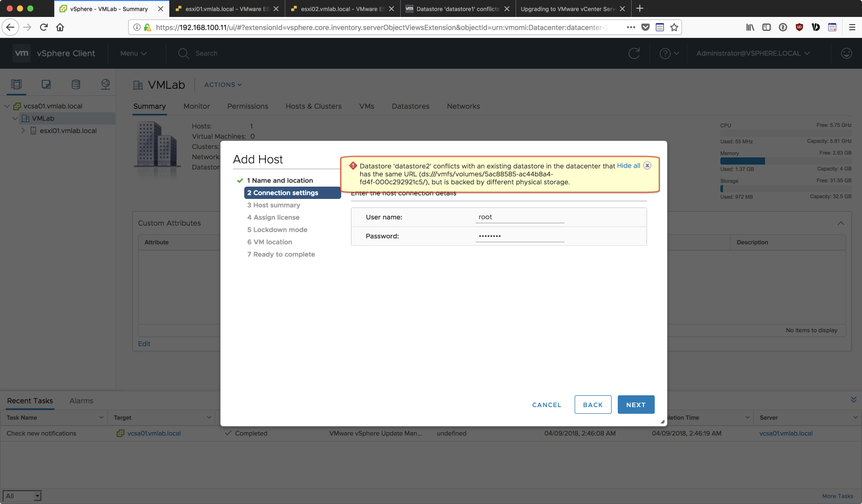Open the VMs and Templates inventory icon
862x504 pixels.
coord(46,85)
